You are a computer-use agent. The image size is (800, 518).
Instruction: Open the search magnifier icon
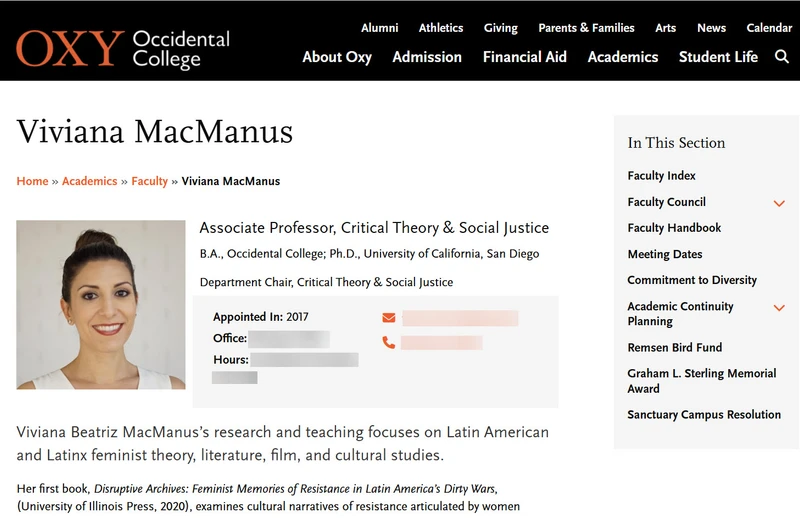point(782,57)
